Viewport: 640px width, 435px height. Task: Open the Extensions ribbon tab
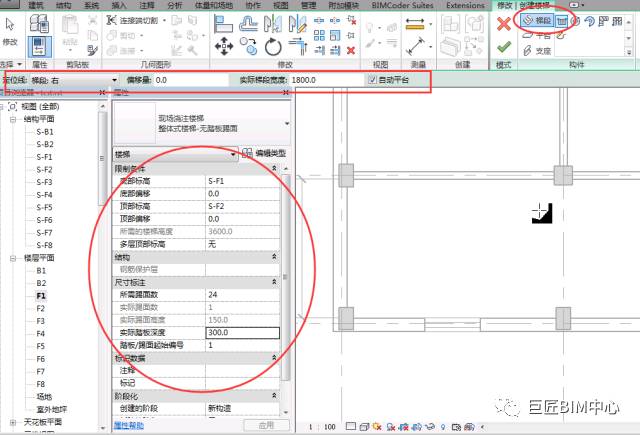(465, 5)
